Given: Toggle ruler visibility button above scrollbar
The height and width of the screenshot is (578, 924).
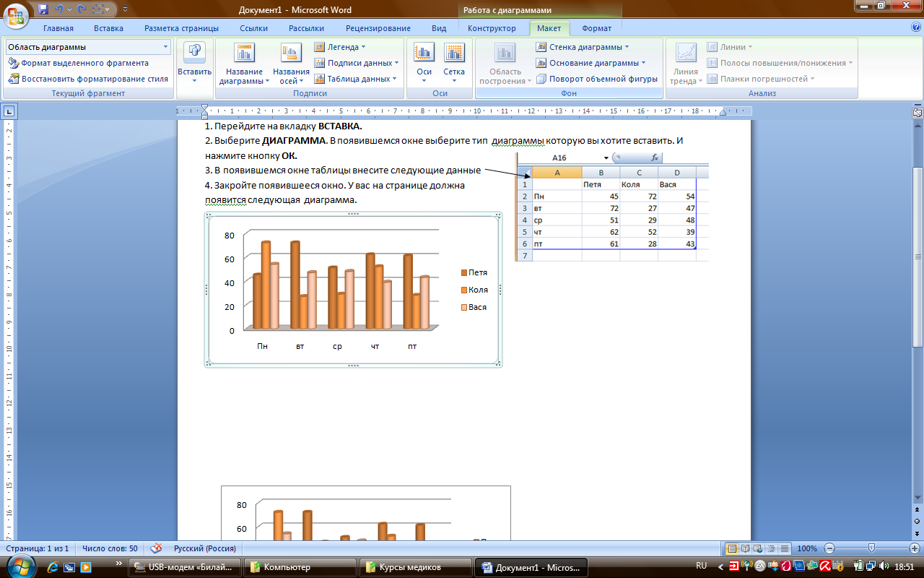Looking at the screenshot, I should 918,112.
